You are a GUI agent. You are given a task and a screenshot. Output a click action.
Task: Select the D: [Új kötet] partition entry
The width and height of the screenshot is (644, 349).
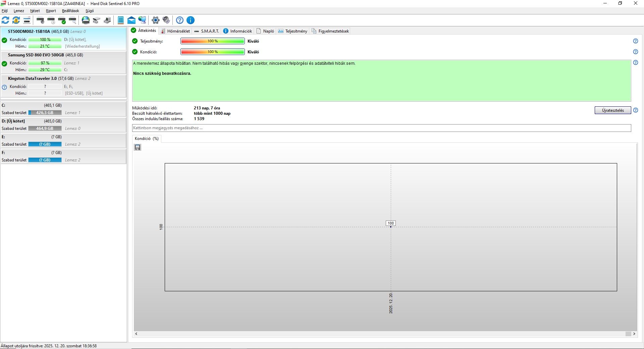(63, 125)
